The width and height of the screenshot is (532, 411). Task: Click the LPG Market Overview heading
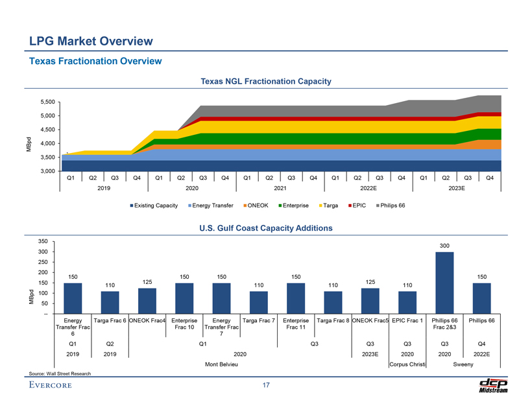[91, 41]
